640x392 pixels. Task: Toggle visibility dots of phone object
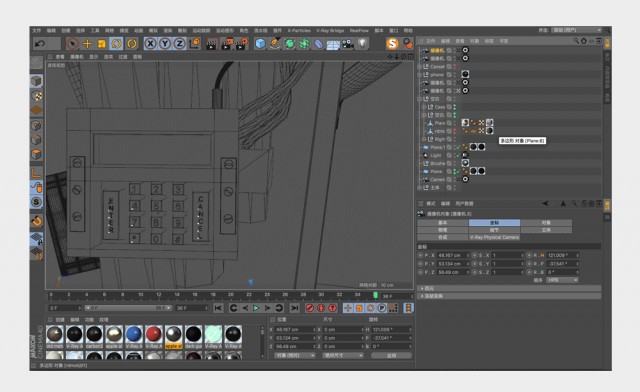[x=454, y=75]
